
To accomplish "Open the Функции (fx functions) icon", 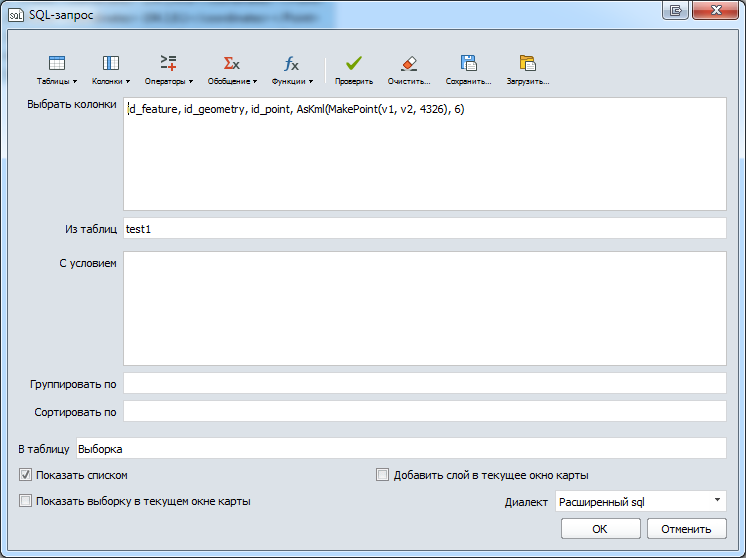I will pos(291,64).
